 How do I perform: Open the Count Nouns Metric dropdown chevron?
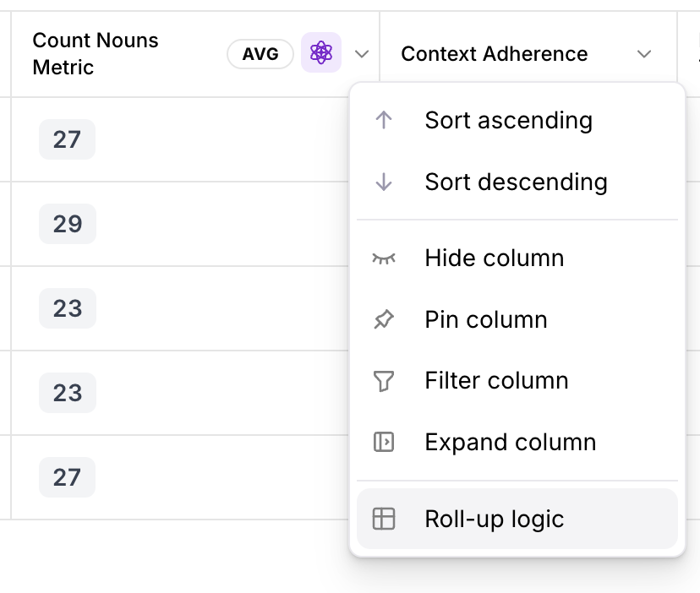point(362,53)
